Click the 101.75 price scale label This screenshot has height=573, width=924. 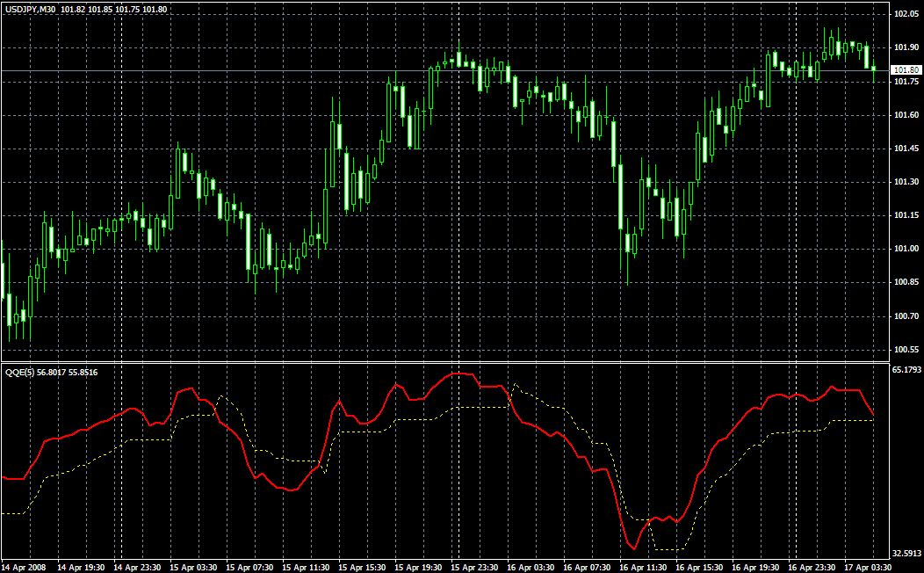tap(906, 82)
